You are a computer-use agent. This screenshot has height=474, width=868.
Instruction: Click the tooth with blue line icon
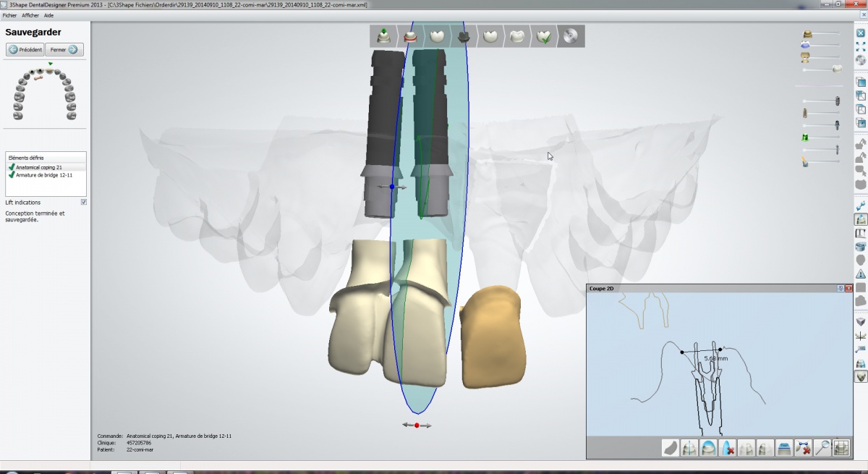[689, 448]
